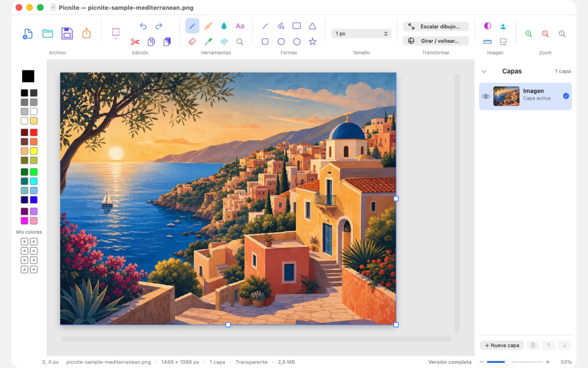The width and height of the screenshot is (588, 368).
Task: Choose the freehand curve shape
Action: [x=281, y=26]
